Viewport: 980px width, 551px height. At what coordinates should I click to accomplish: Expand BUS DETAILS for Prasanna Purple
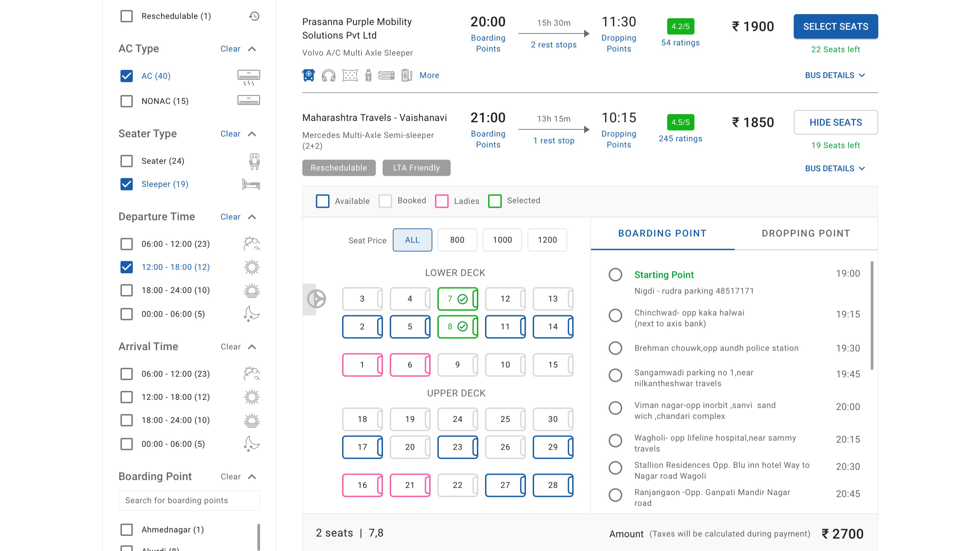click(x=835, y=75)
